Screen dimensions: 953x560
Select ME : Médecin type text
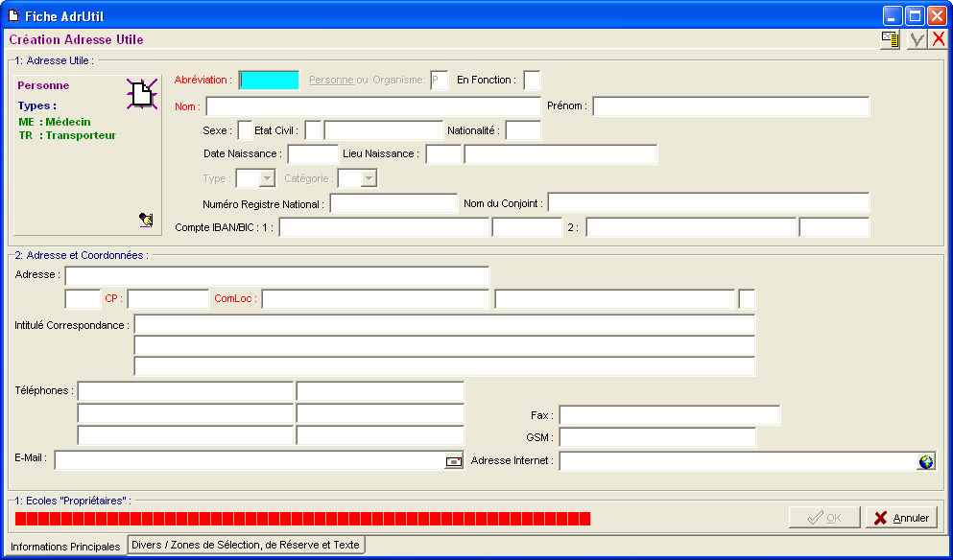[55, 122]
